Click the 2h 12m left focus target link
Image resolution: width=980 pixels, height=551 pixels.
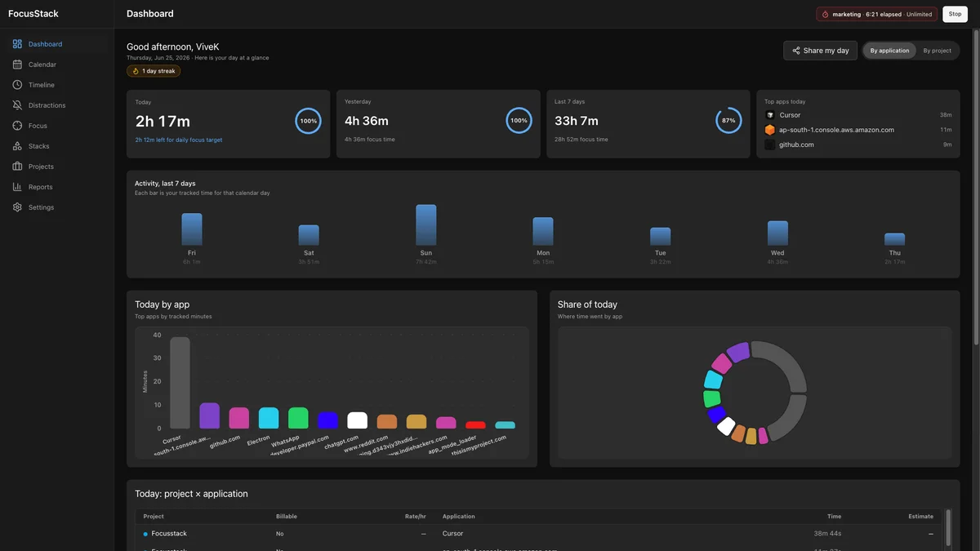point(179,140)
